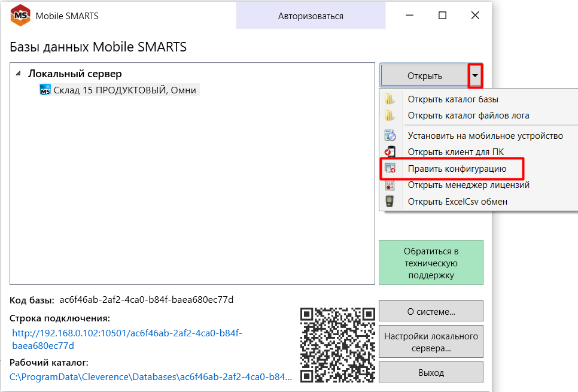Screen dimensions: 578x392
Task: Click the license manager icon
Action: 390,185
